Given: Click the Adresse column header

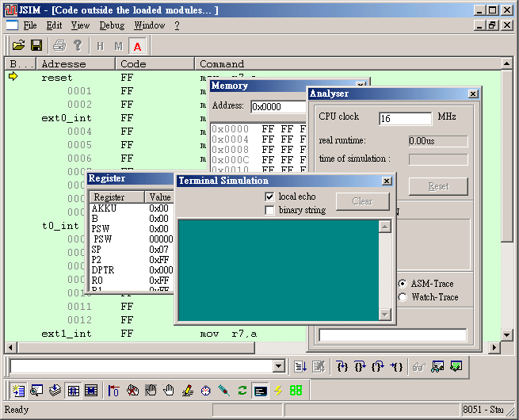Looking at the screenshot, I should click(76, 63).
